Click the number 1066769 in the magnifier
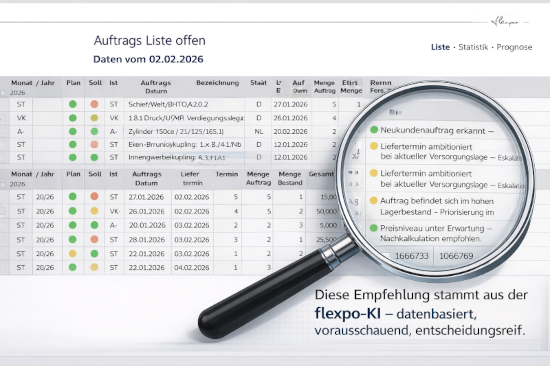Viewport: 550px width, 366px height. [x=456, y=256]
